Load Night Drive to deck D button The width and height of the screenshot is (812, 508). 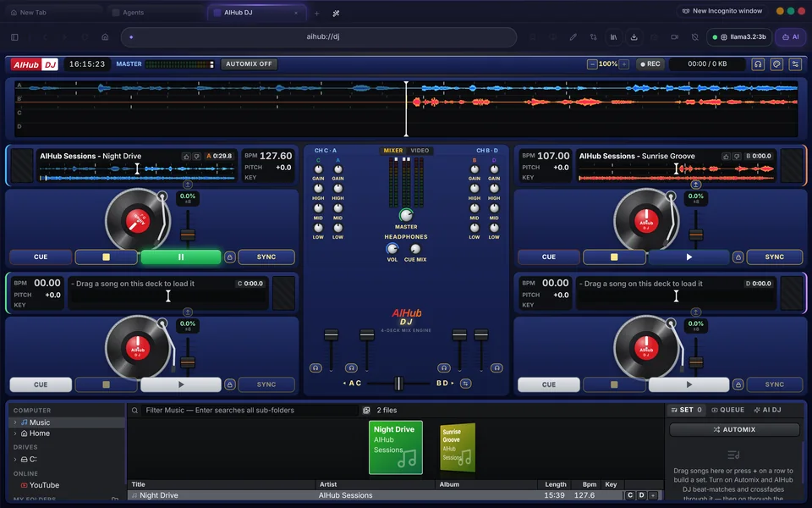[x=642, y=495]
